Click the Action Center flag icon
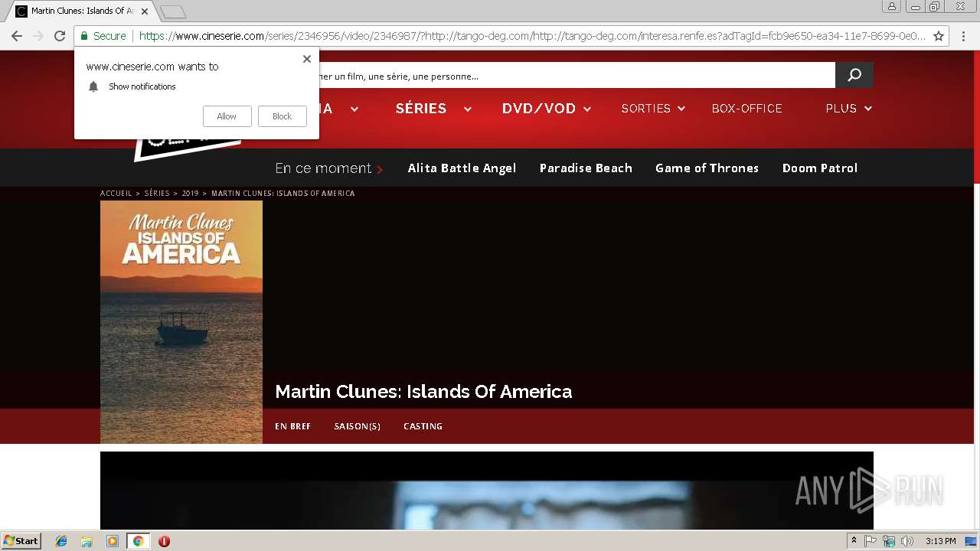Viewport: 980px width, 551px height. click(871, 541)
